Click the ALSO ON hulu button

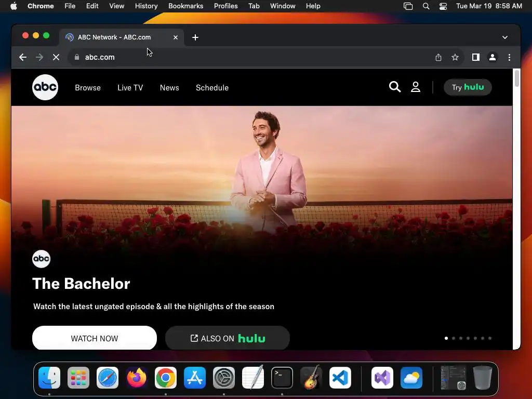(x=228, y=338)
